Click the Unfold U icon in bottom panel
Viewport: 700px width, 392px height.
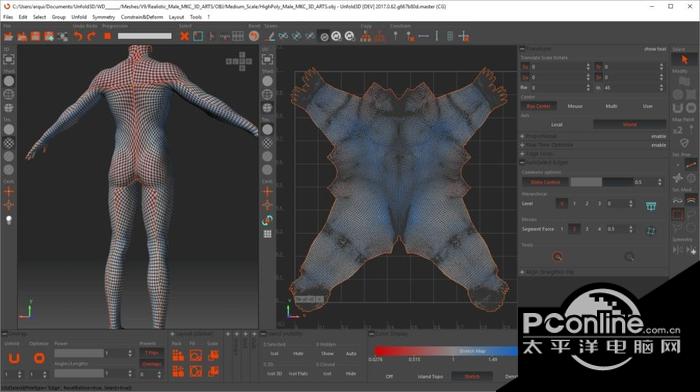[14, 358]
